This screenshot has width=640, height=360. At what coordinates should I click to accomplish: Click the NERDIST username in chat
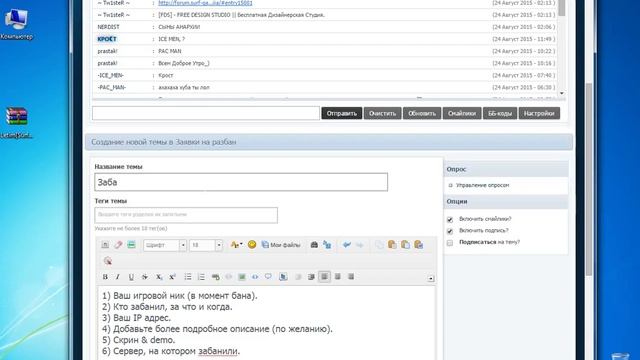[x=108, y=27]
